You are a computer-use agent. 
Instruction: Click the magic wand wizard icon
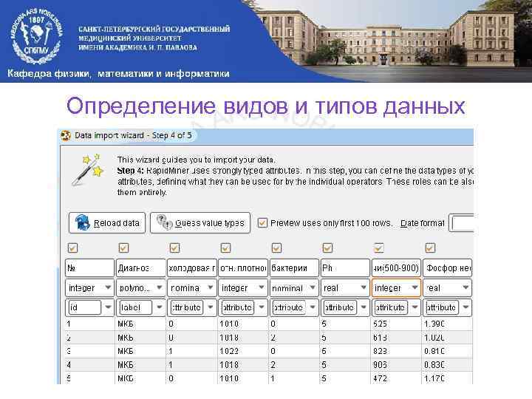[88, 170]
